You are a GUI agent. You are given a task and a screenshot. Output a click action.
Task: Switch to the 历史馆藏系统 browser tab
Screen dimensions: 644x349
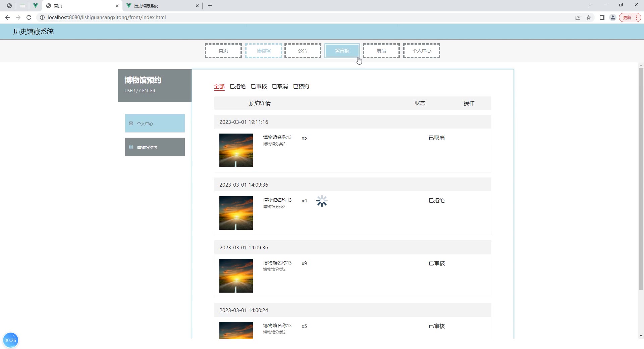(x=163, y=6)
